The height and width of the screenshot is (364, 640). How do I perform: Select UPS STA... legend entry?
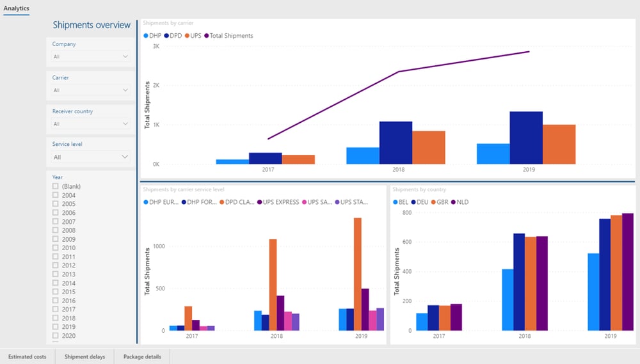[351, 202]
